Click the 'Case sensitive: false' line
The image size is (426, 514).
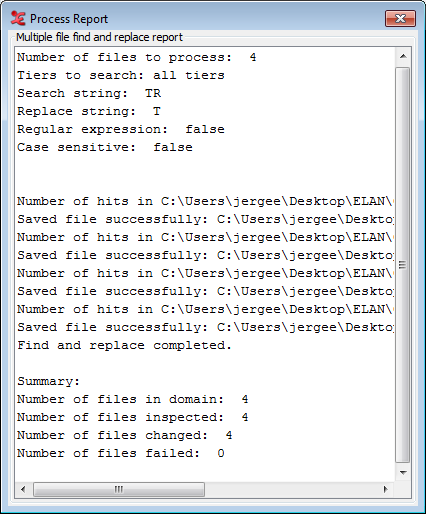tap(105, 147)
